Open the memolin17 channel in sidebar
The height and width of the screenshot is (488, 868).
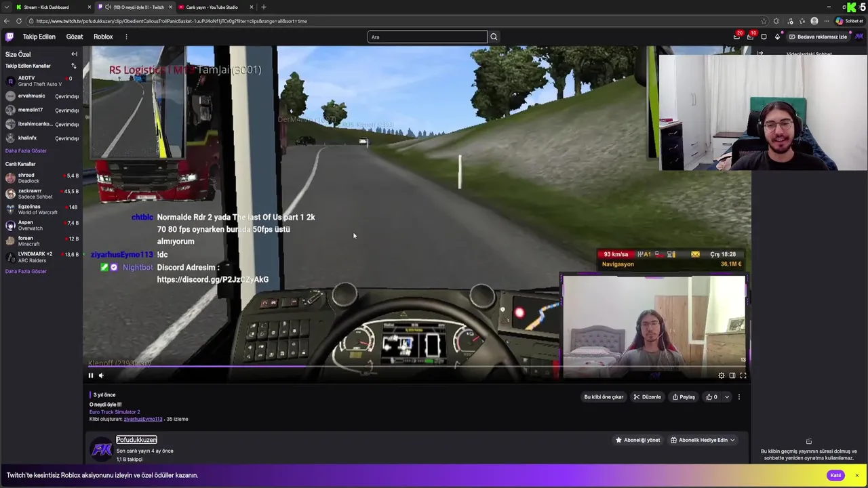[x=41, y=110]
